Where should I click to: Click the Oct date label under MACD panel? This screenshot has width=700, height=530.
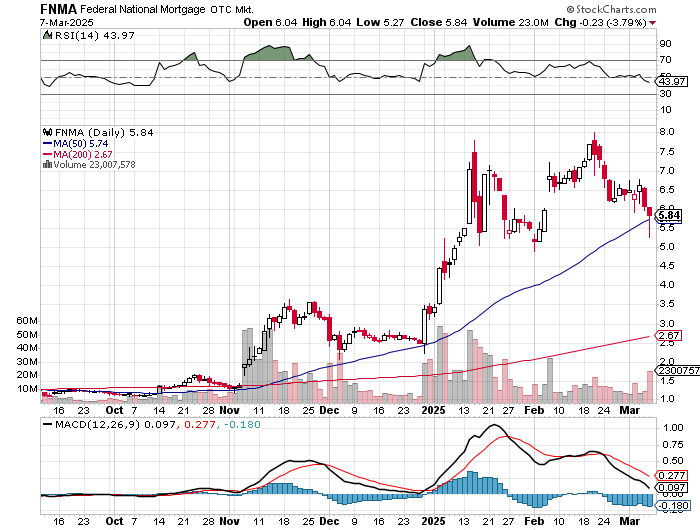coord(114,522)
